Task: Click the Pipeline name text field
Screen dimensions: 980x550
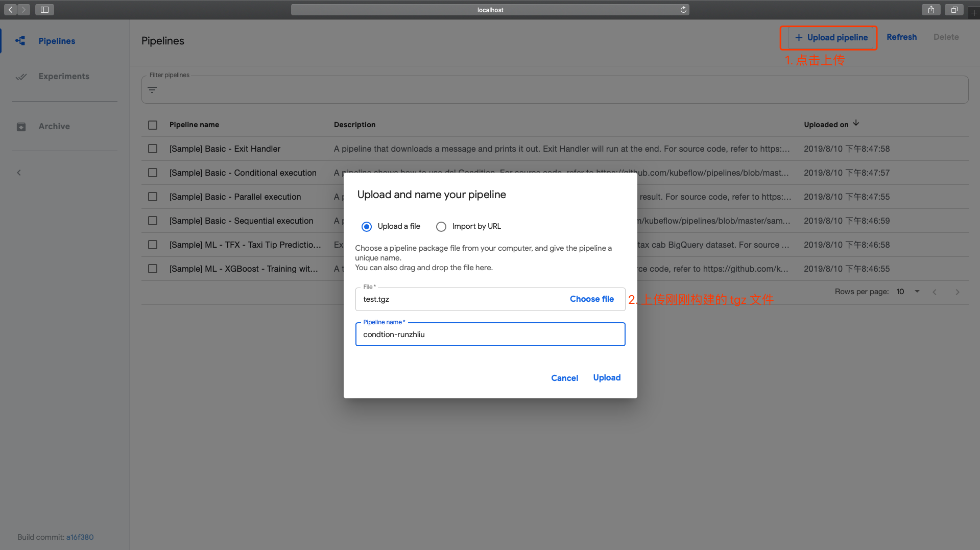Action: click(490, 334)
